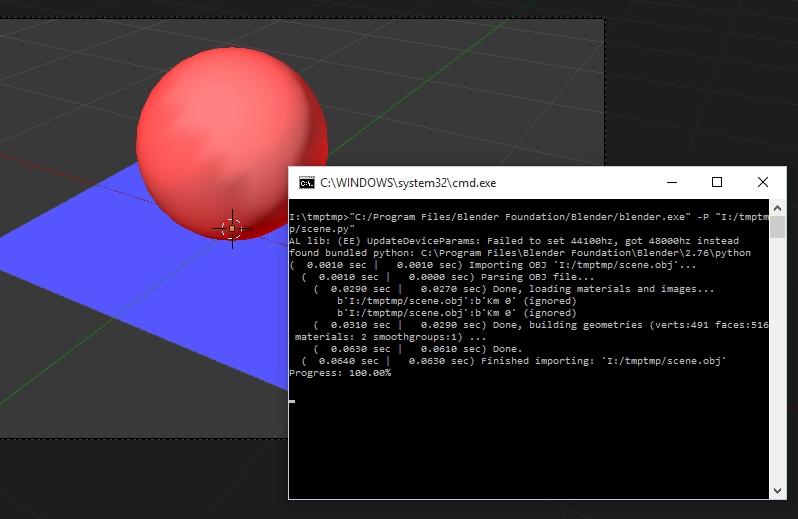
Task: Click the 3D cursor in Blender viewport
Action: (x=232, y=229)
